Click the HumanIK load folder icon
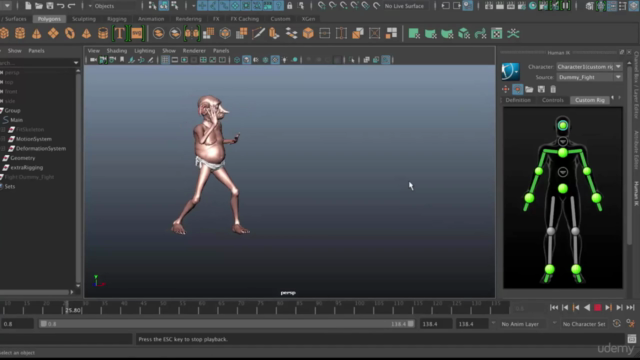Image resolution: width=640 pixels, height=360 pixels. (529, 89)
